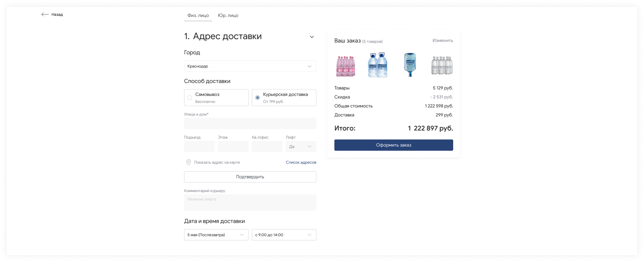Open the 'Город' dropdown showing Краснодар
644x262 pixels.
pyautogui.click(x=250, y=66)
